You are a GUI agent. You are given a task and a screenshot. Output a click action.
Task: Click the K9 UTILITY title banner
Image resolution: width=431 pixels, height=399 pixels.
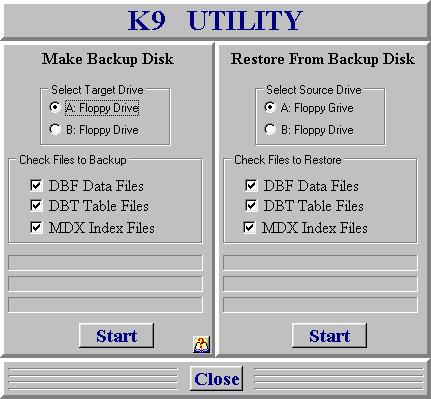pyautogui.click(x=215, y=21)
